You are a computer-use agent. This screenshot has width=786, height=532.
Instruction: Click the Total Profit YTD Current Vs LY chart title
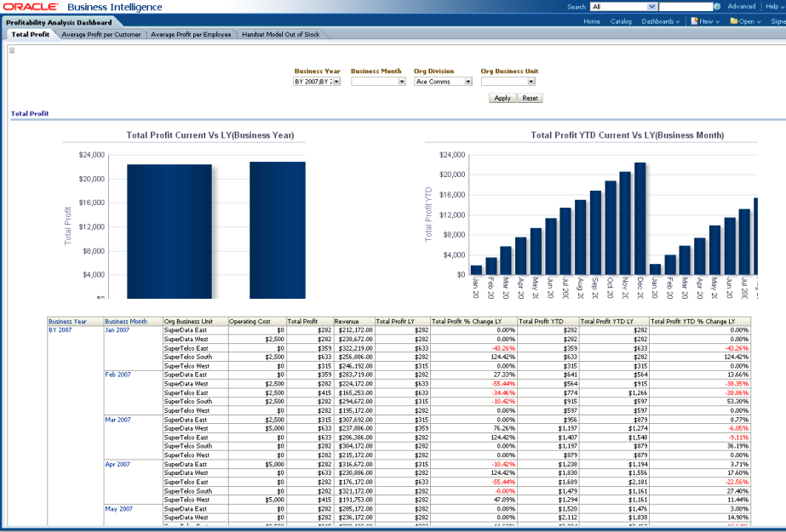tap(627, 135)
